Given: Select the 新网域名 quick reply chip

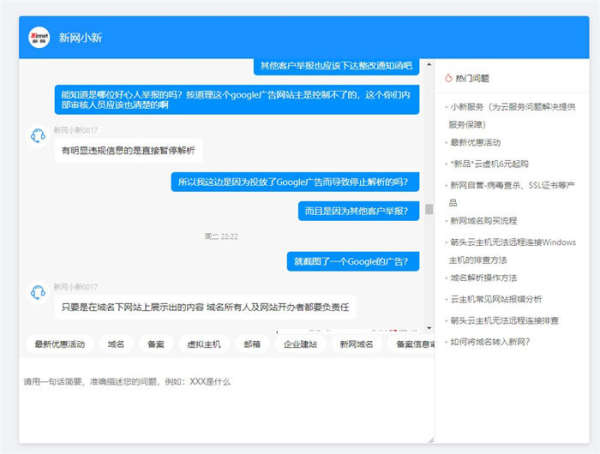Looking at the screenshot, I should coord(356,344).
